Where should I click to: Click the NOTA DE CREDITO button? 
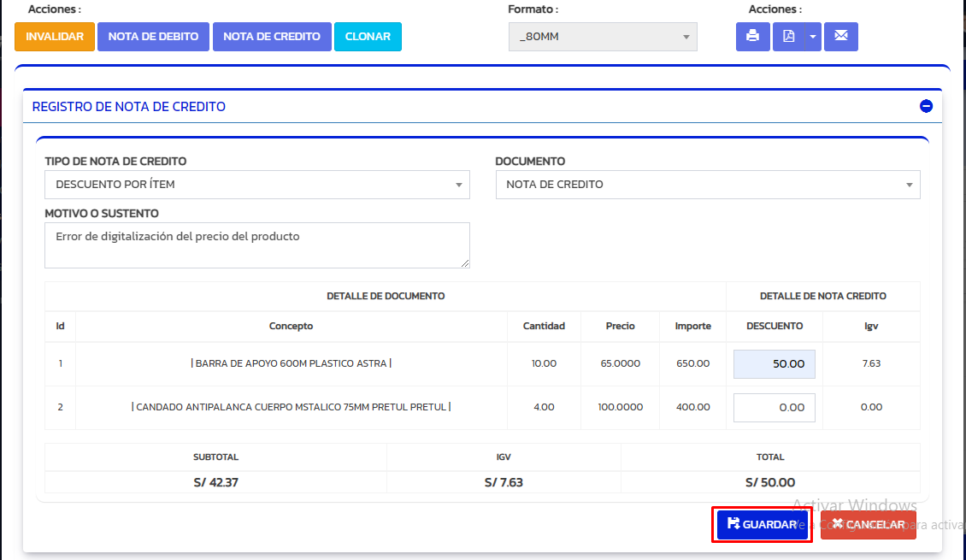point(272,37)
